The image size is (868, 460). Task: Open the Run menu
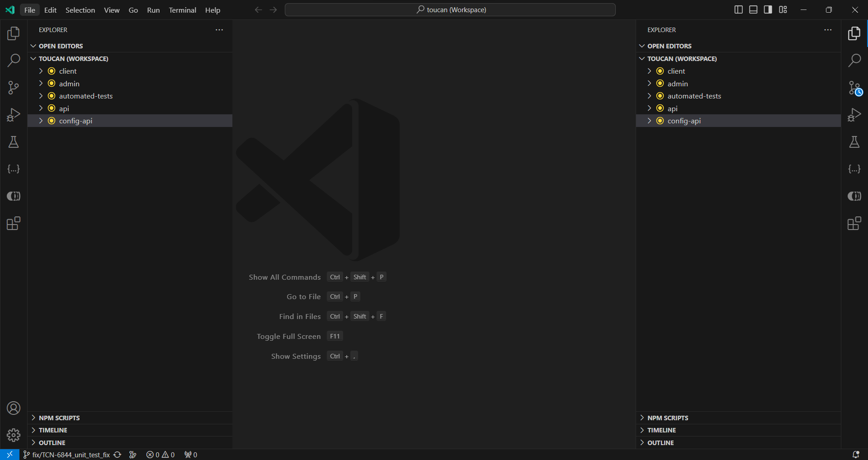point(153,10)
